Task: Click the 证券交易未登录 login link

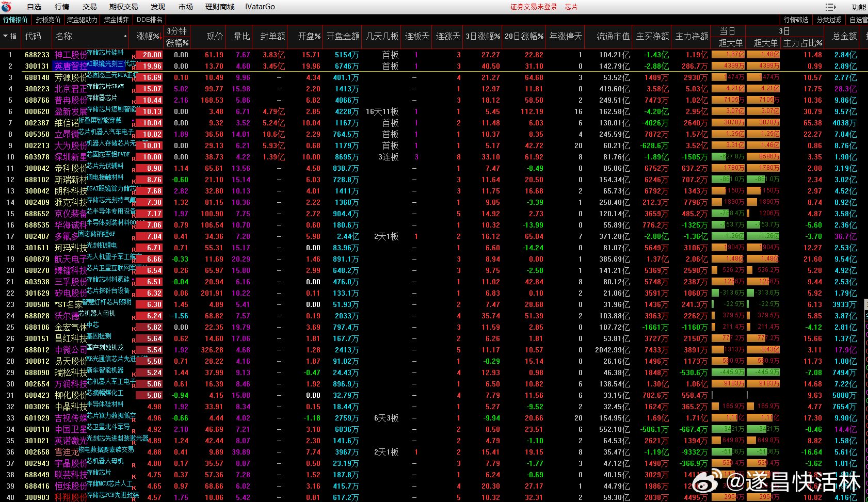Action: [534, 7]
